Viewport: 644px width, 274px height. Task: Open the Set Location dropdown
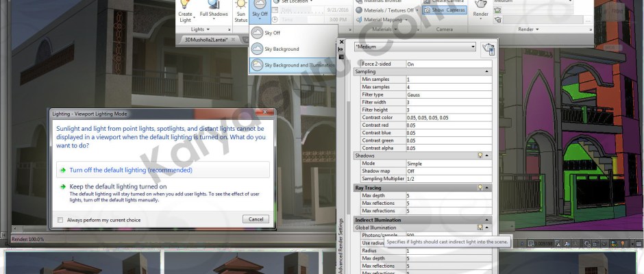coord(295,1)
